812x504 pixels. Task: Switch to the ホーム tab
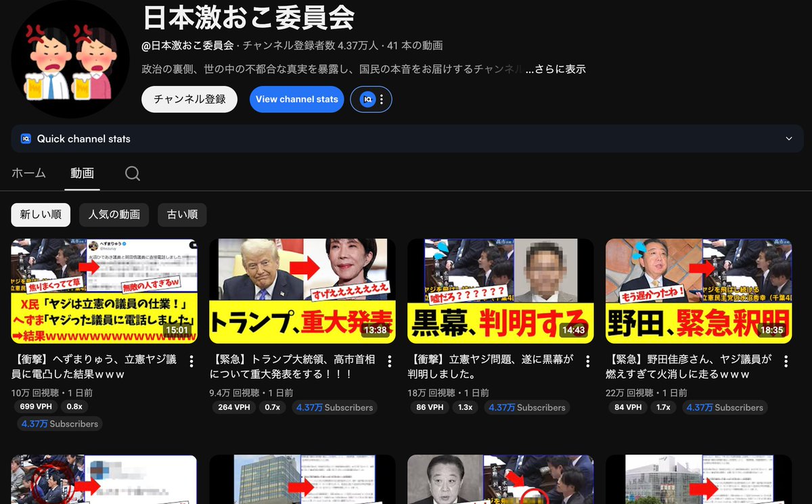28,173
